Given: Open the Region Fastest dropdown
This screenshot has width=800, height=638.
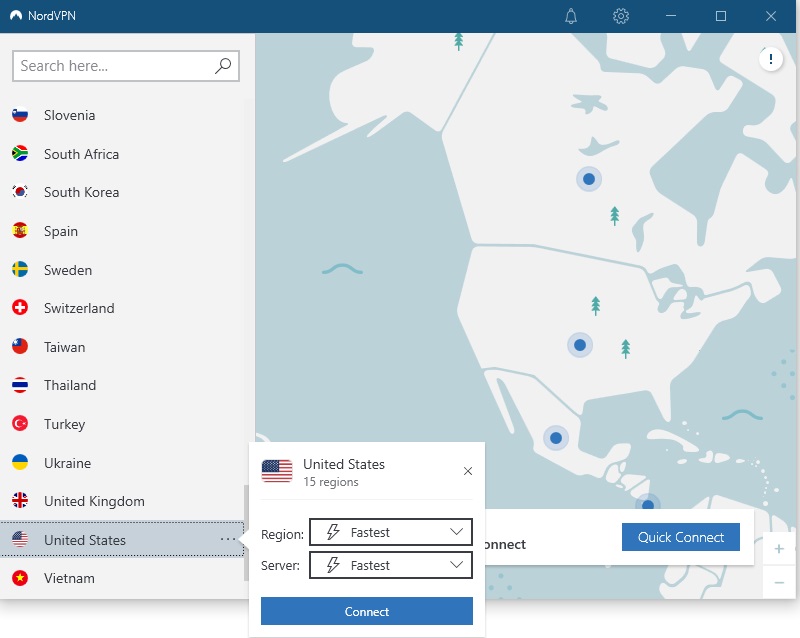Looking at the screenshot, I should (x=391, y=532).
